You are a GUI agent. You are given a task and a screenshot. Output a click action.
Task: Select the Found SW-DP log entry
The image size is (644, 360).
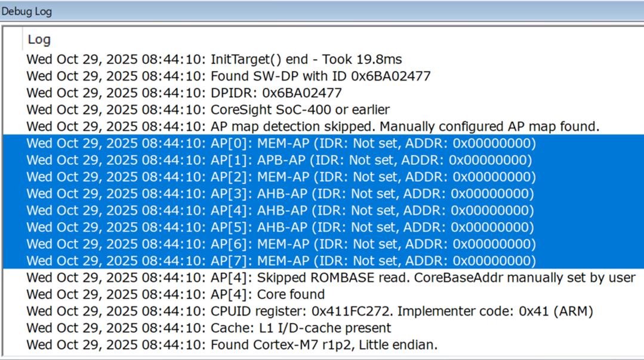228,76
